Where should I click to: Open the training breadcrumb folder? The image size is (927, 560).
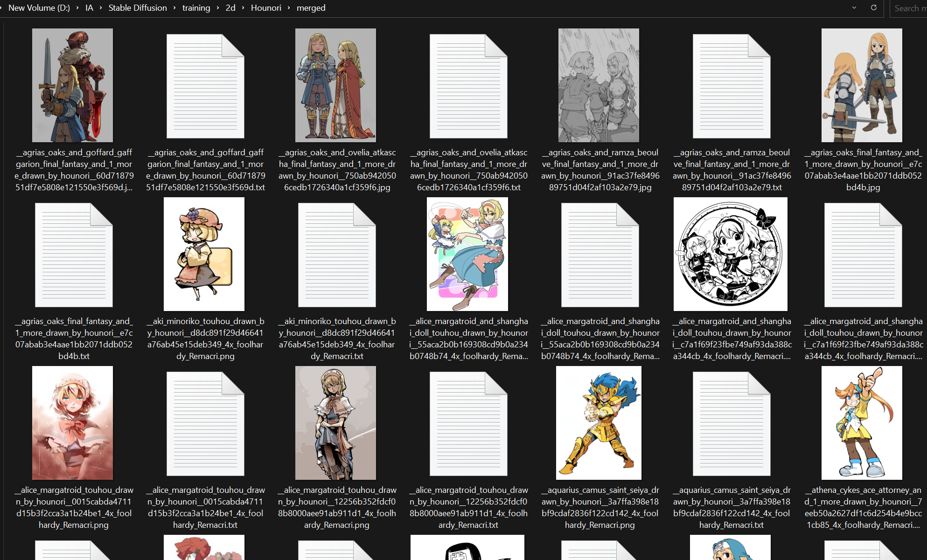[x=196, y=8]
